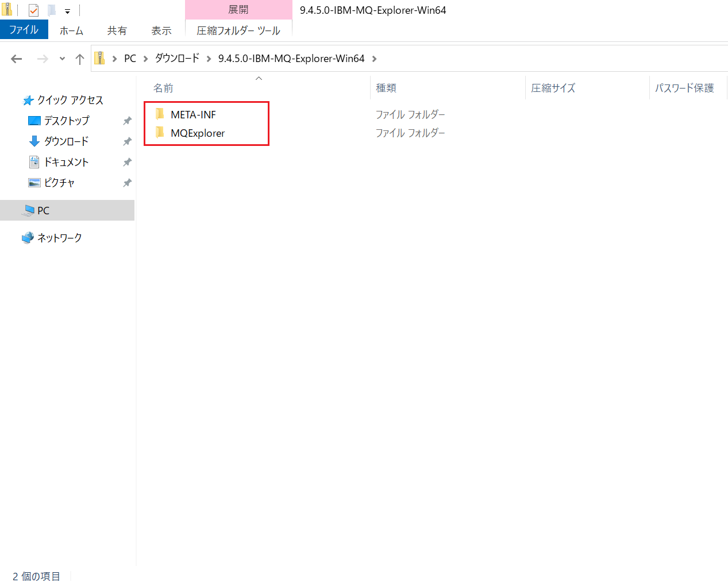Image resolution: width=728 pixels, height=586 pixels.
Task: Open the ダウンロード quick access item
Action: tap(67, 141)
